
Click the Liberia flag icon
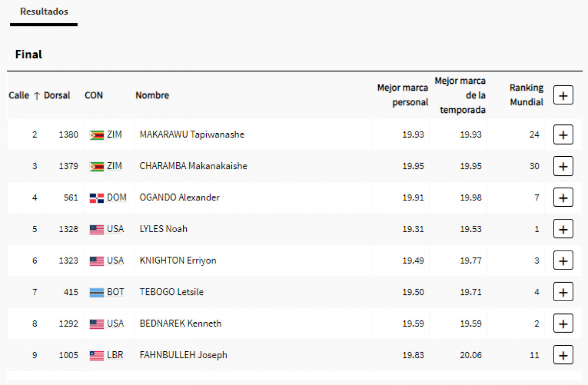[97, 356]
